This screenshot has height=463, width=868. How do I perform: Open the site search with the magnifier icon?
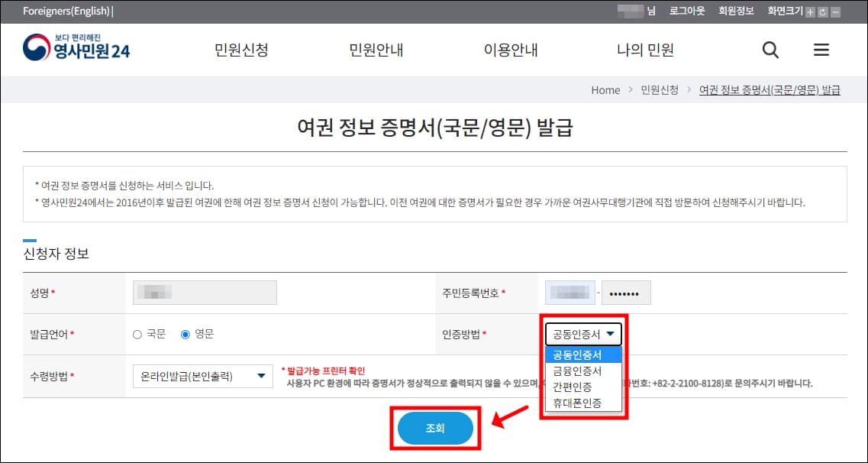[770, 49]
